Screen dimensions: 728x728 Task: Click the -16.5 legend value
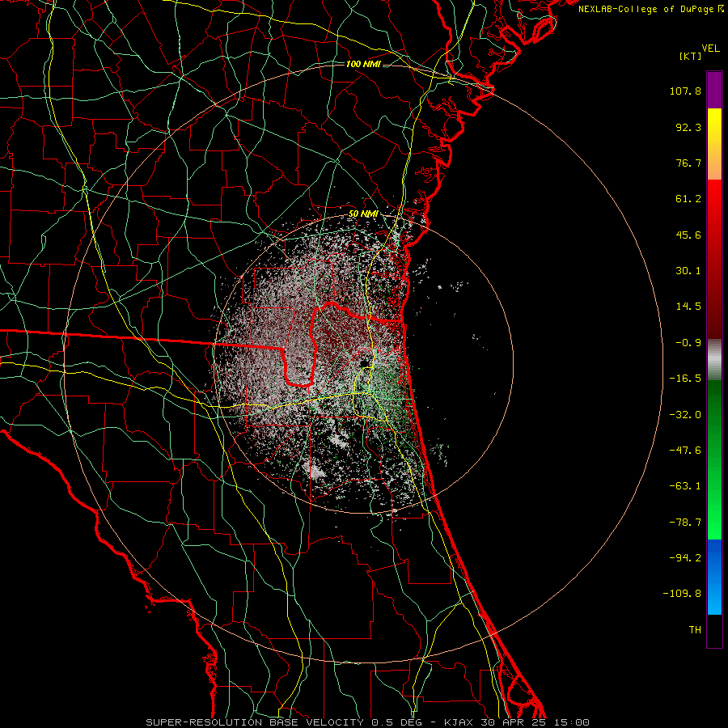click(x=685, y=379)
